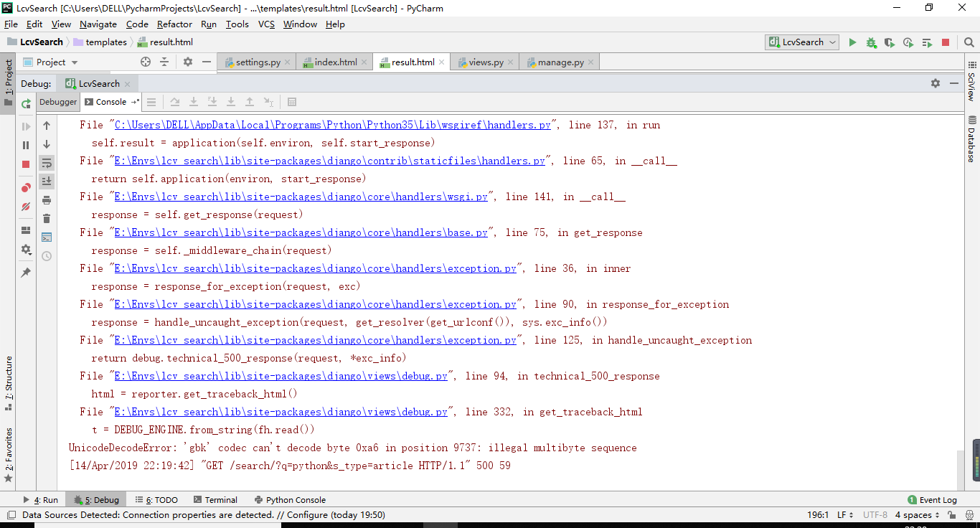Open the Refactor menu
The width and height of the screenshot is (980, 528).
tap(175, 24)
